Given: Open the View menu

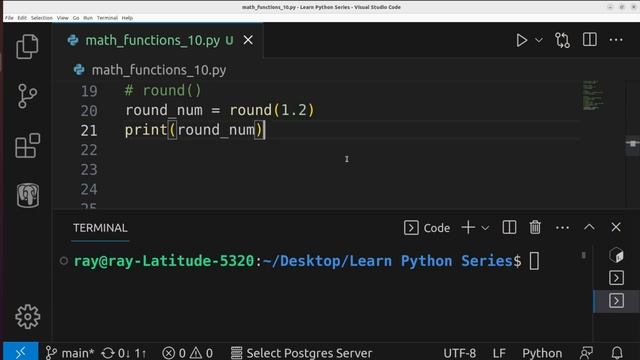Looking at the screenshot, I should tap(62, 18).
